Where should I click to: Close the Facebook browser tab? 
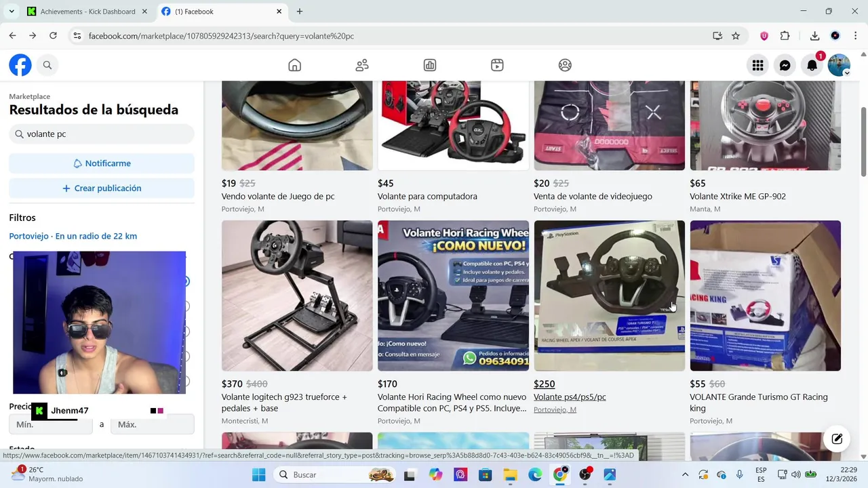[279, 12]
